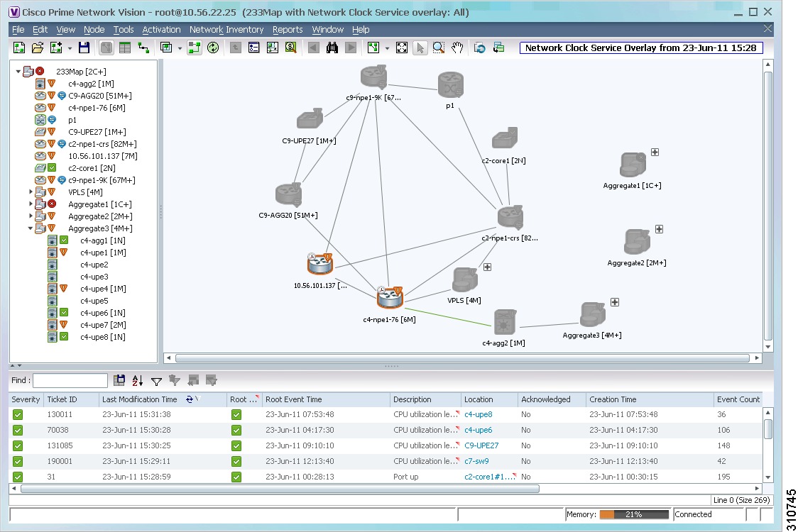
Task: Select the c2-npe1-crs device on the map
Action: [x=510, y=217]
